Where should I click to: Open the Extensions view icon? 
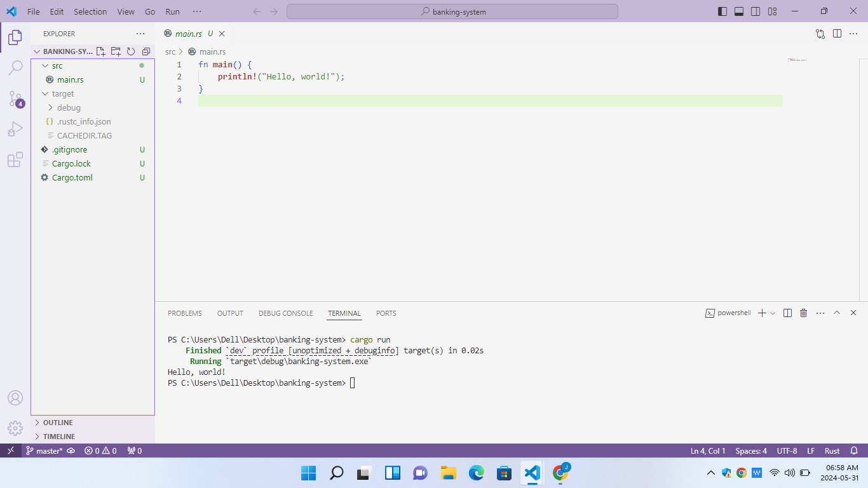[x=15, y=159]
